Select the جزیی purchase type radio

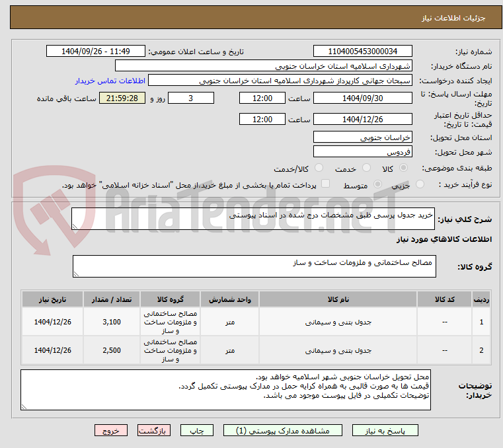(420, 184)
